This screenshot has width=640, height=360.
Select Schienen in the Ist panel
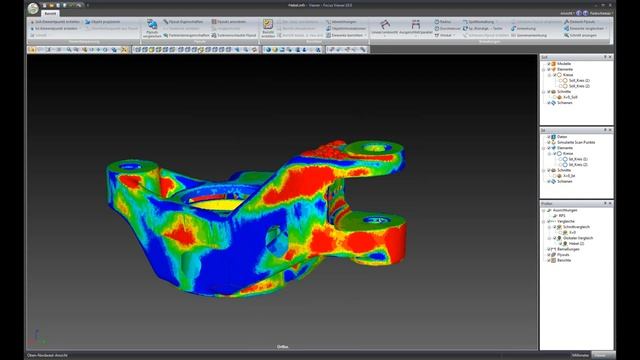564,181
